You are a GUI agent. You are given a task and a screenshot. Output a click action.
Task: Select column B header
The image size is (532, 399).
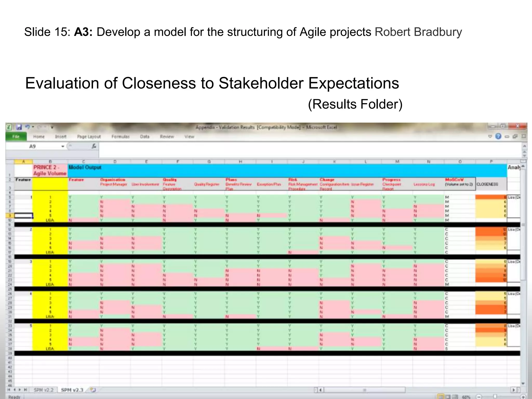(x=50, y=162)
